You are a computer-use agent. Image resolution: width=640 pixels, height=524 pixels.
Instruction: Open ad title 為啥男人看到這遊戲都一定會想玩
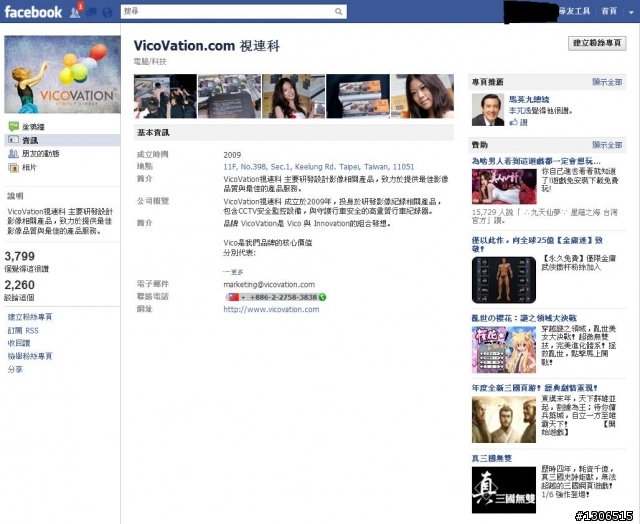(536, 161)
